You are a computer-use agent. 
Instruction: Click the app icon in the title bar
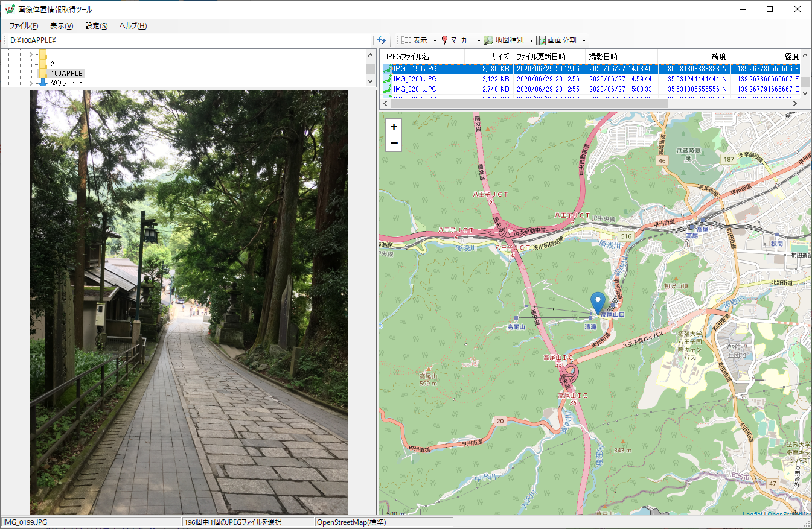(x=10, y=9)
